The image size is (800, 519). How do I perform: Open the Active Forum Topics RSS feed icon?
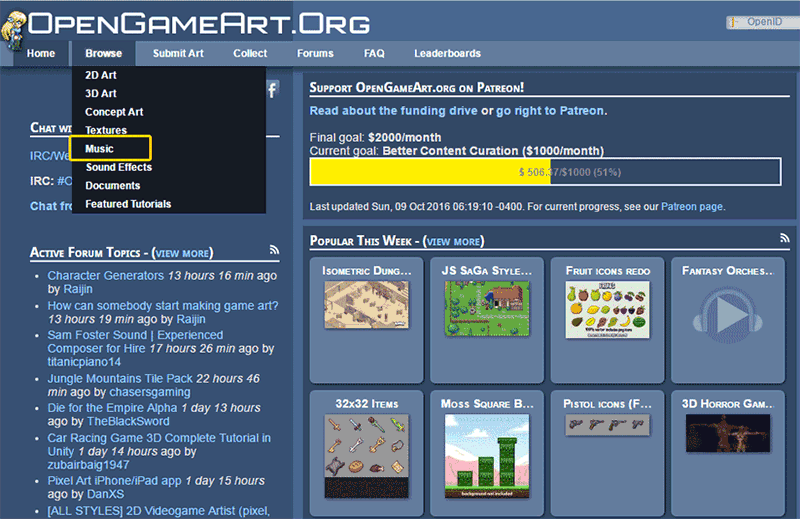coord(274,250)
